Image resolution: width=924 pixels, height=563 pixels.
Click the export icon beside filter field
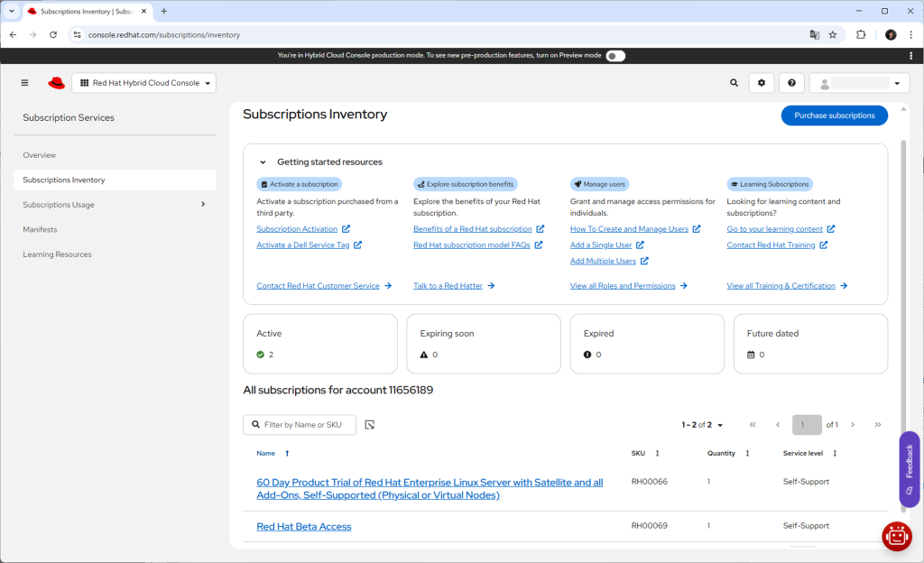pos(370,425)
